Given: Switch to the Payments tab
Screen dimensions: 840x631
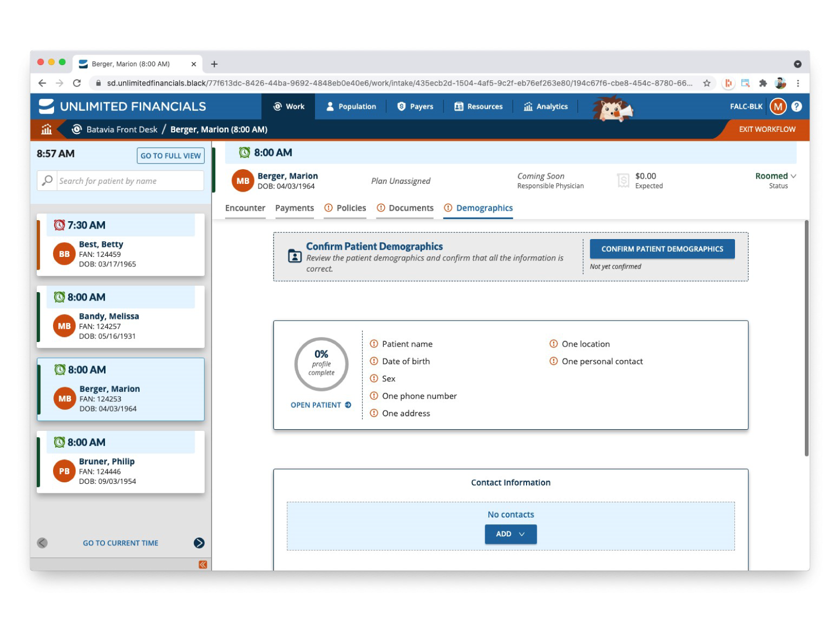Looking at the screenshot, I should [x=295, y=208].
